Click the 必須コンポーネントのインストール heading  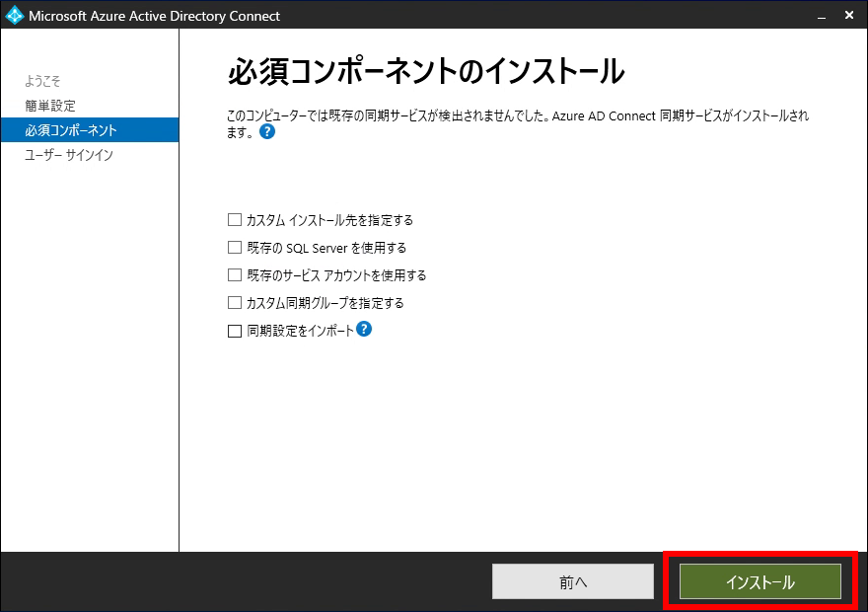426,71
